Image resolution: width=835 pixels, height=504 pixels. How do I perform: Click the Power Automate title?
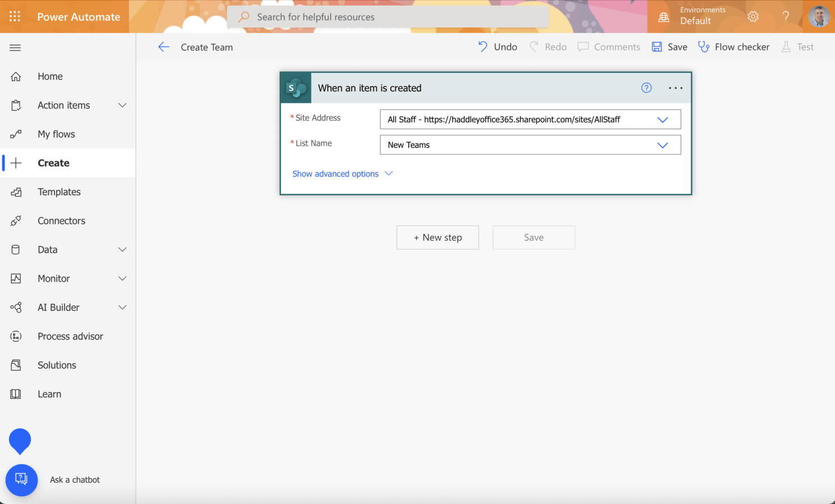[x=79, y=17]
